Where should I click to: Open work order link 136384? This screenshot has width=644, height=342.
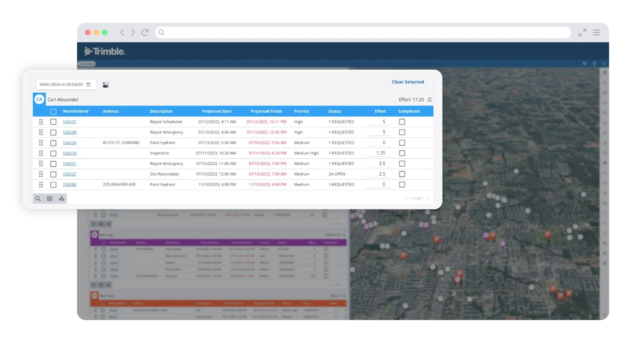pos(69,185)
